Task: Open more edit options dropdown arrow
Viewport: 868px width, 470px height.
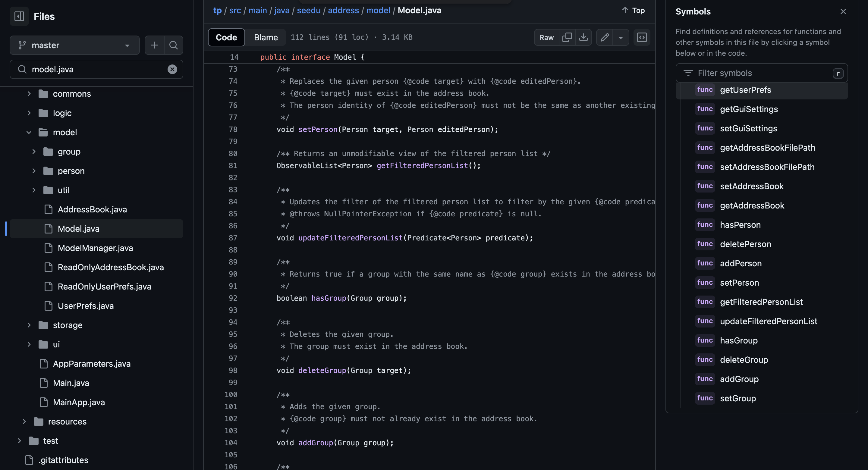Action: tap(621, 37)
